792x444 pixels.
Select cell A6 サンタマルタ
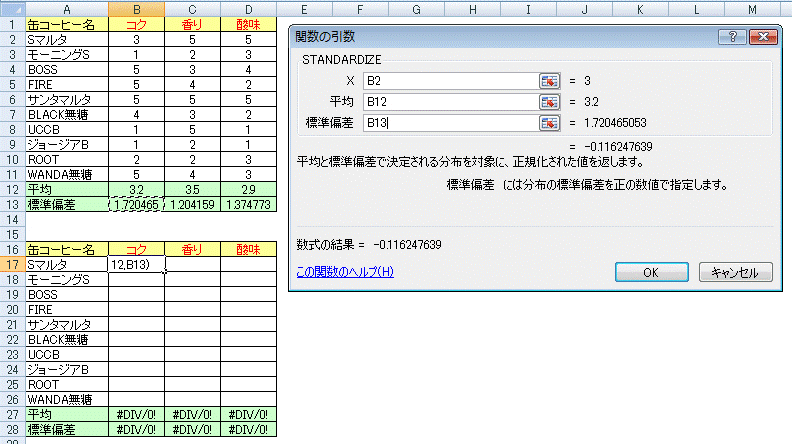(x=67, y=100)
